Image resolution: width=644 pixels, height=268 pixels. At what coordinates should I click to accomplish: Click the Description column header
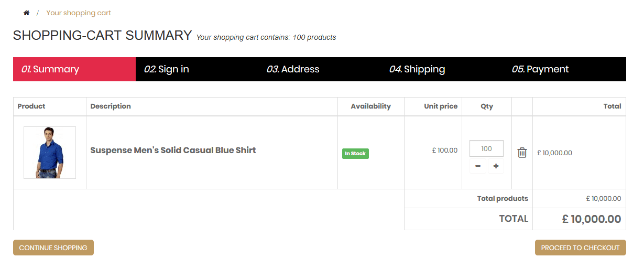point(111,106)
